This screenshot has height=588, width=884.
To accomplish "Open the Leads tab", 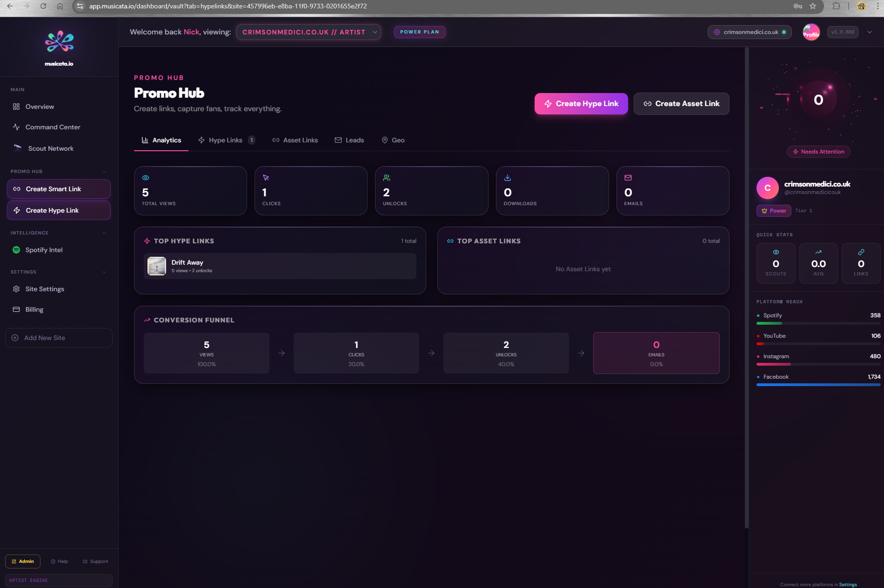I will click(x=349, y=140).
